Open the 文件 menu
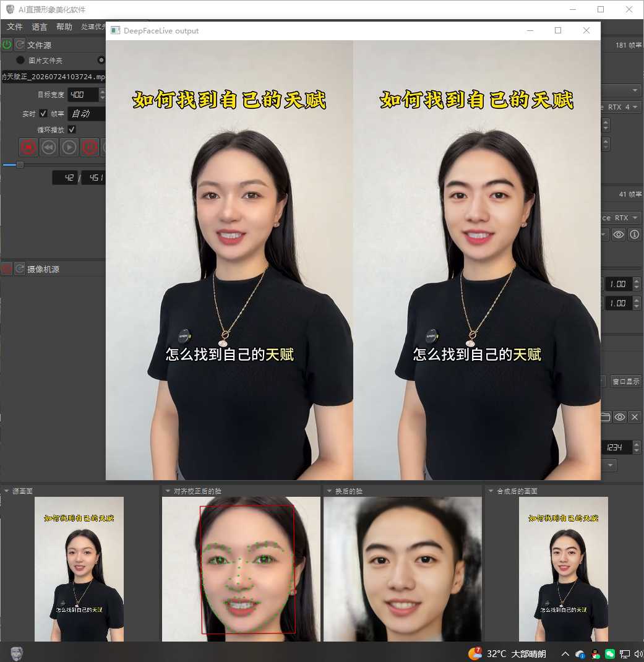The width and height of the screenshot is (644, 662). point(14,27)
